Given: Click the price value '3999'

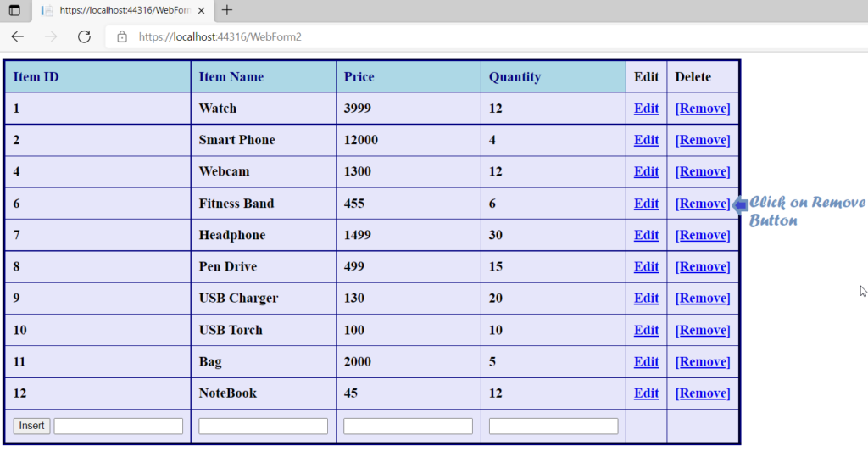Looking at the screenshot, I should 357,108.
